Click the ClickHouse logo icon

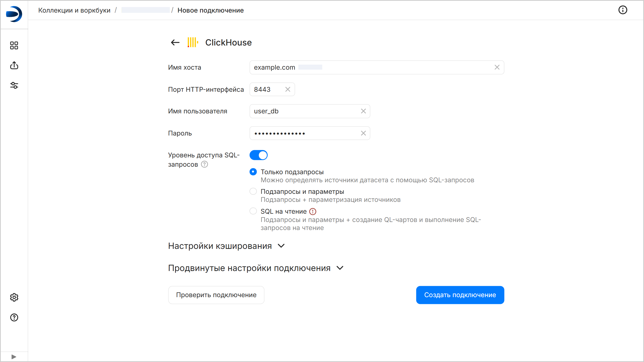(x=193, y=42)
